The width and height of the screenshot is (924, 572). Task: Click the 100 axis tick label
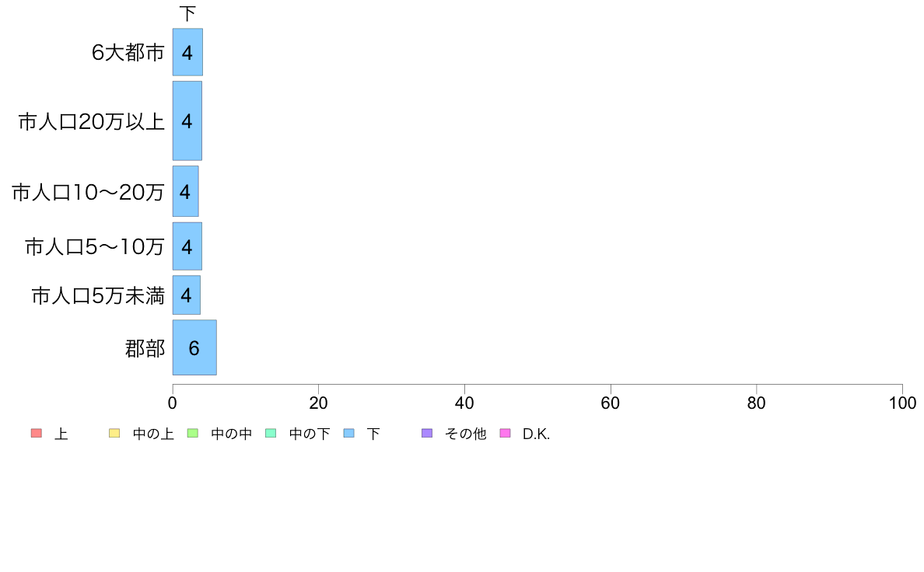click(x=902, y=403)
